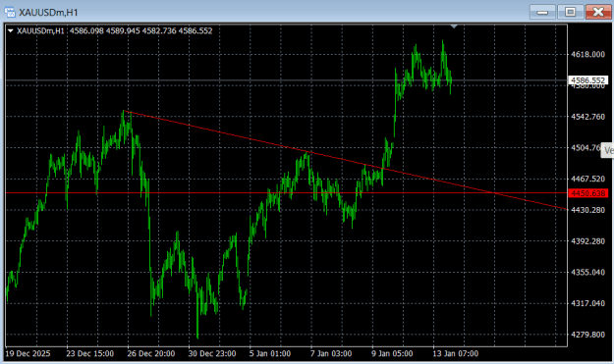Click the OHLC values 4586.098 4589.945 text
614x364 pixels.
tap(104, 30)
